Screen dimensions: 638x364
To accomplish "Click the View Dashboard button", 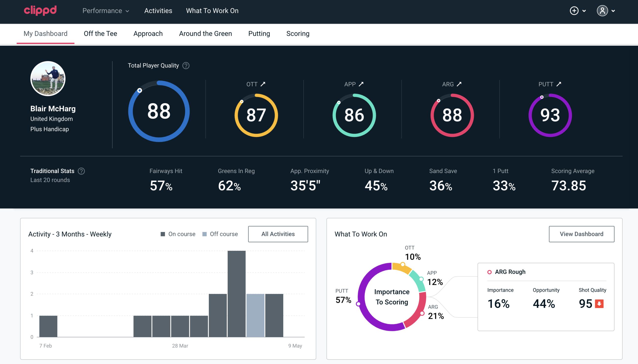I will click(581, 234).
